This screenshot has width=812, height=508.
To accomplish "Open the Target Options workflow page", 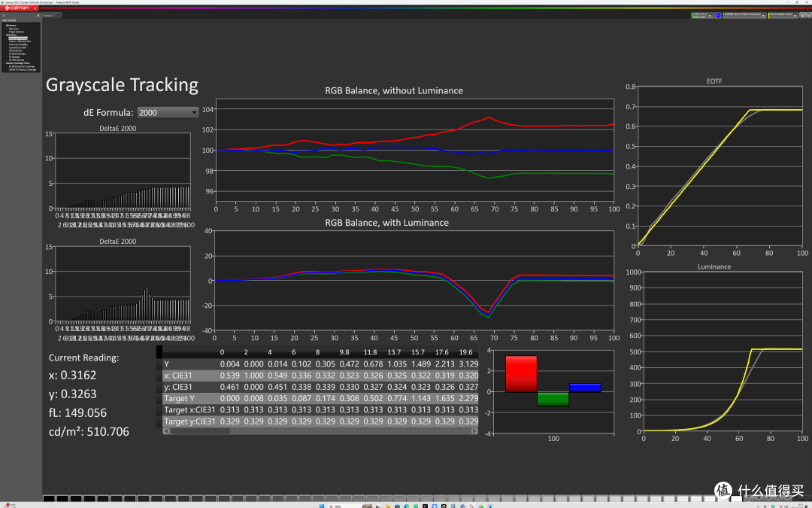I will click(x=16, y=32).
